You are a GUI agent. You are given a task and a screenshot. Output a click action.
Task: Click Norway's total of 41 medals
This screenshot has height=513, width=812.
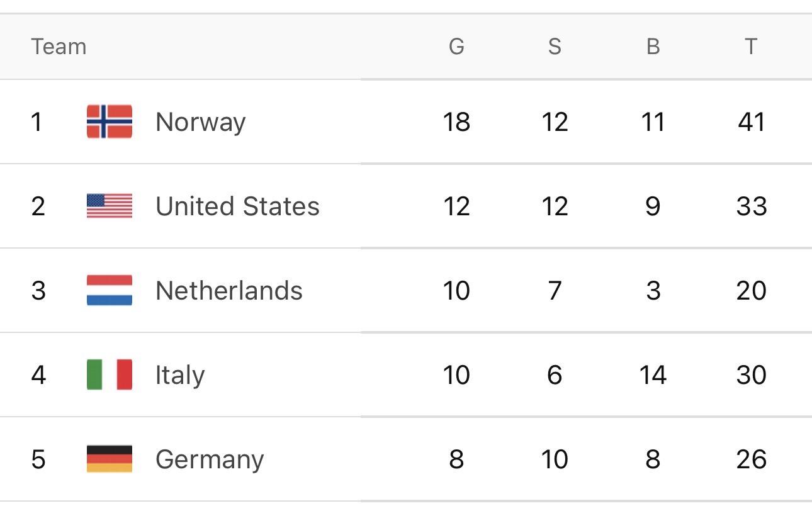tap(751, 121)
